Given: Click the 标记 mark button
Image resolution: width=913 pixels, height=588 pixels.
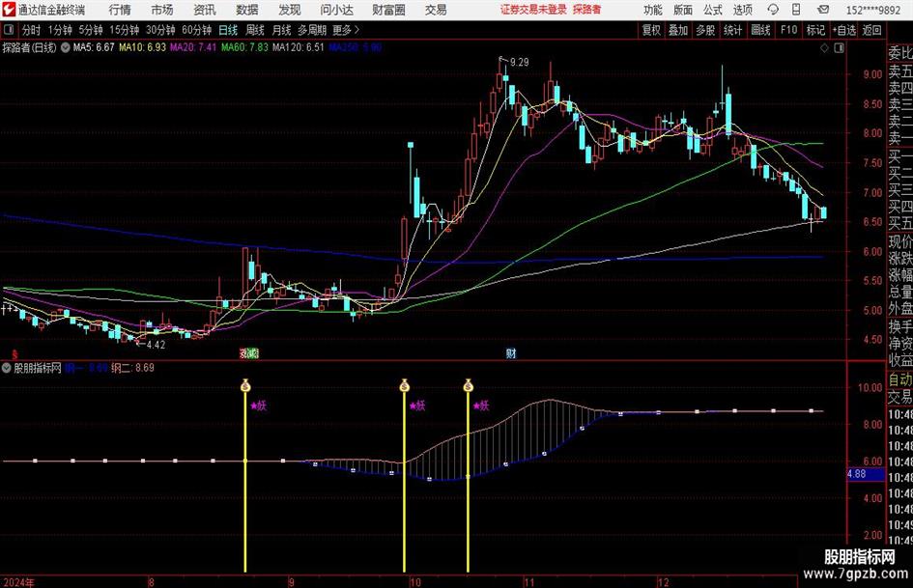Looking at the screenshot, I should pyautogui.click(x=815, y=30).
